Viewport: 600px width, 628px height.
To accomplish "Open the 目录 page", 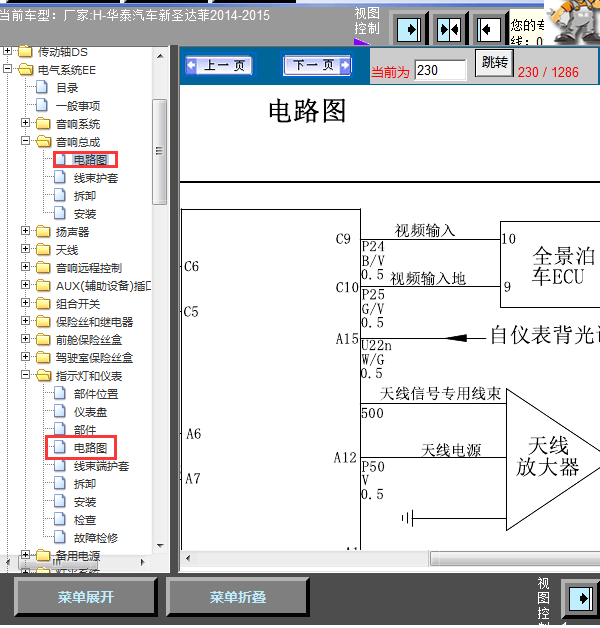I will click(x=67, y=88).
